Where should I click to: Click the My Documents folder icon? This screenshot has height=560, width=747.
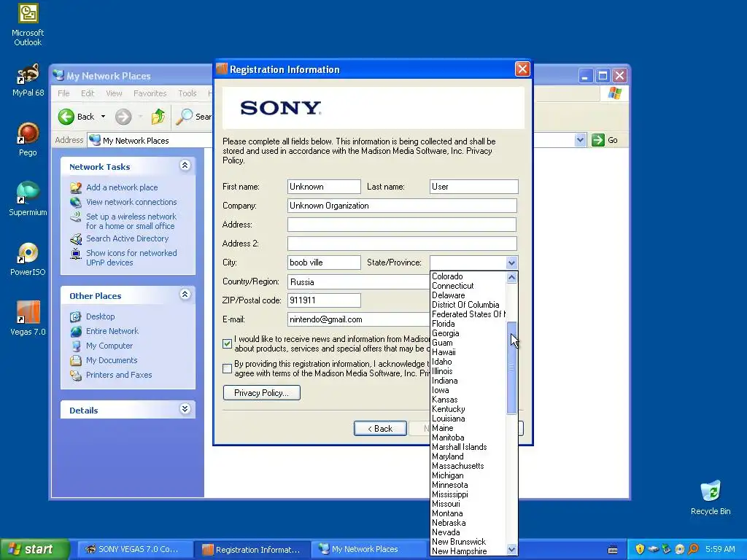pos(76,360)
